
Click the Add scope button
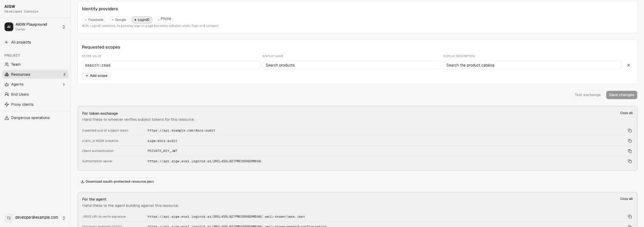point(96,76)
